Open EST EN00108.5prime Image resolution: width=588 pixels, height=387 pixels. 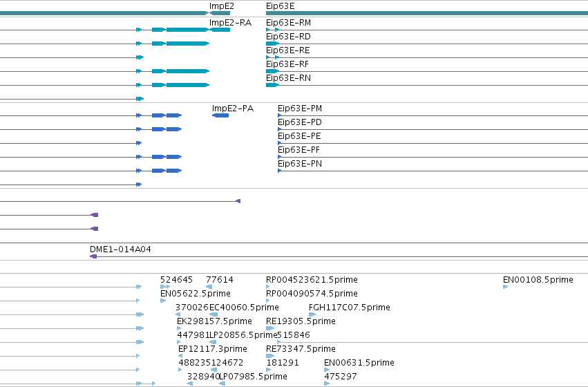coord(538,280)
